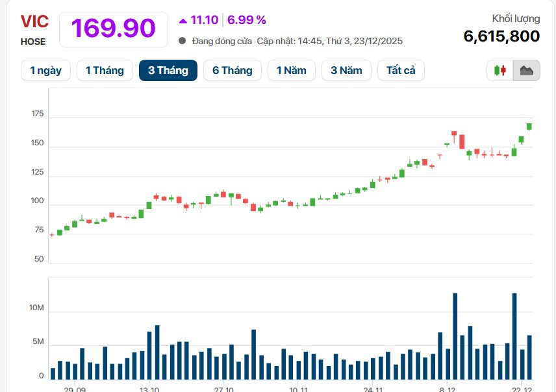Viewport: 556px width, 392px height.
Task: Click the purple up-arrow price change indicator
Action: coord(183,19)
